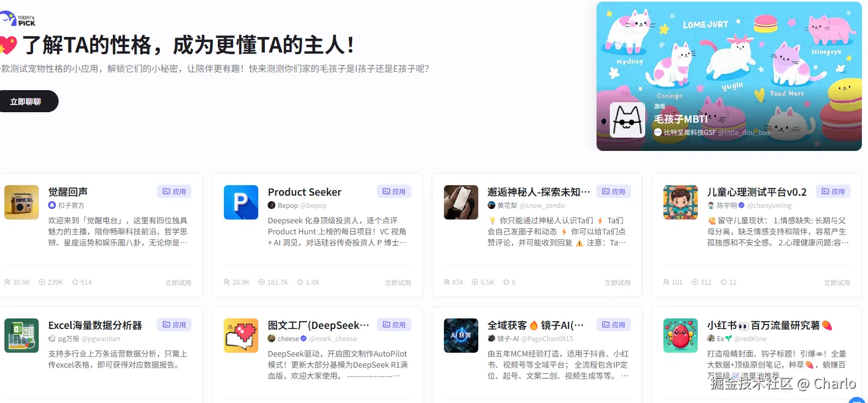Open the 小红书百万流量研究薯 app icon
The height and width of the screenshot is (403, 868).
681,336
